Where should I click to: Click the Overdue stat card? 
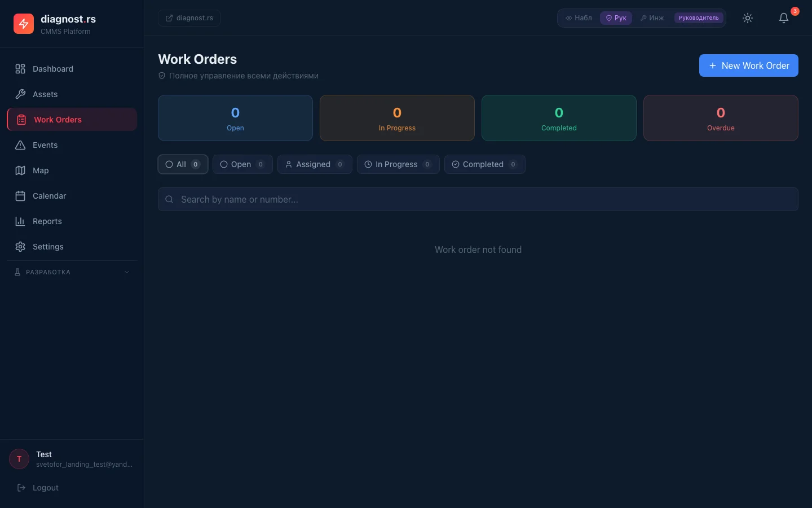click(x=721, y=118)
